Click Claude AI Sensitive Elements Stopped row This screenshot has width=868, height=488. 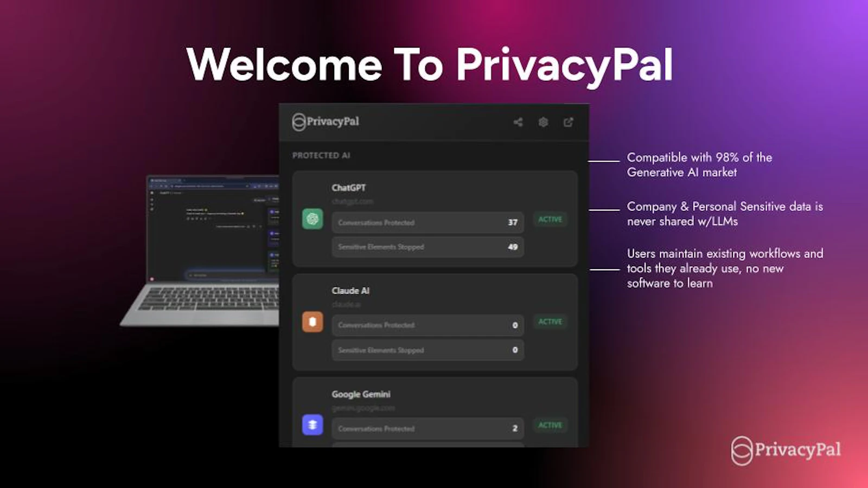[428, 350]
